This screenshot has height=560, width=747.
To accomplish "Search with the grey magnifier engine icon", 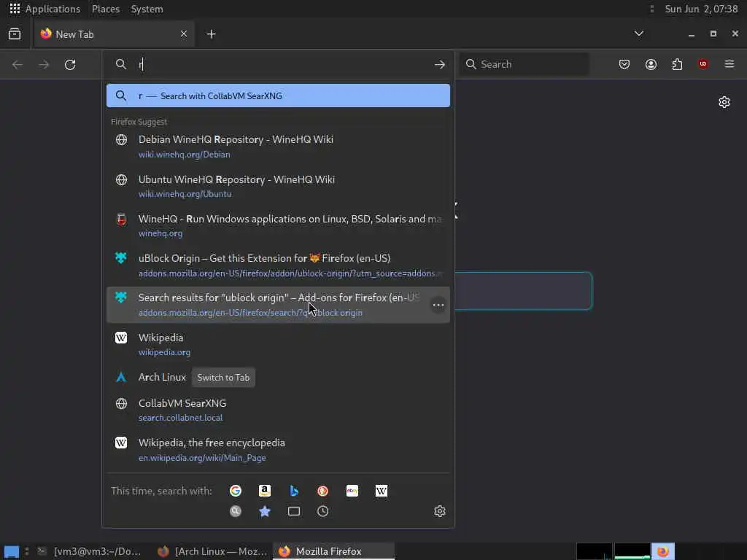I will 236,511.
